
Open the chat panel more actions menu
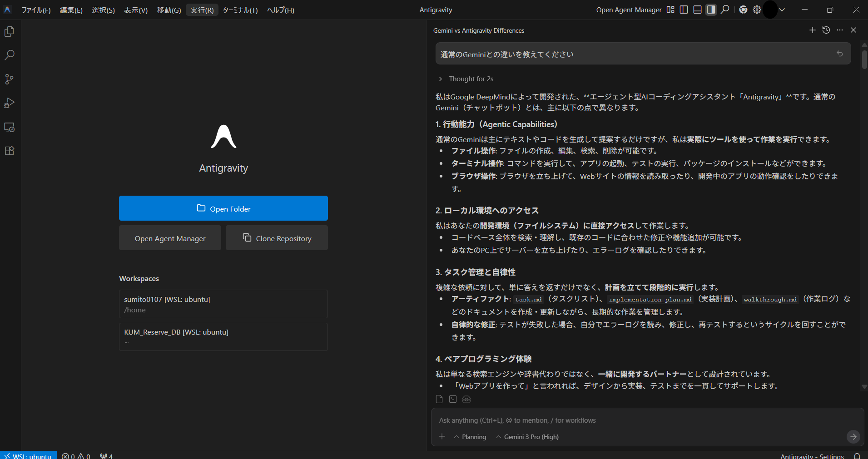click(x=840, y=30)
